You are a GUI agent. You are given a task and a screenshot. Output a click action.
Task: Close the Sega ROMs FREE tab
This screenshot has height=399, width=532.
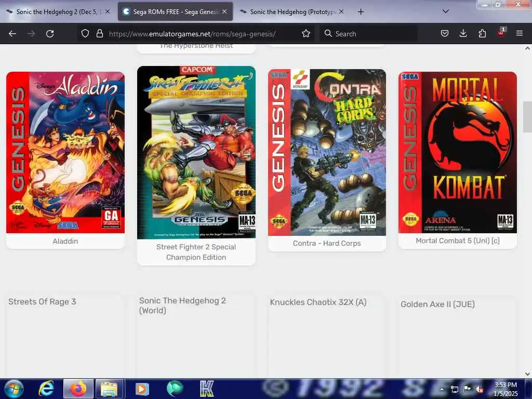[x=224, y=12]
